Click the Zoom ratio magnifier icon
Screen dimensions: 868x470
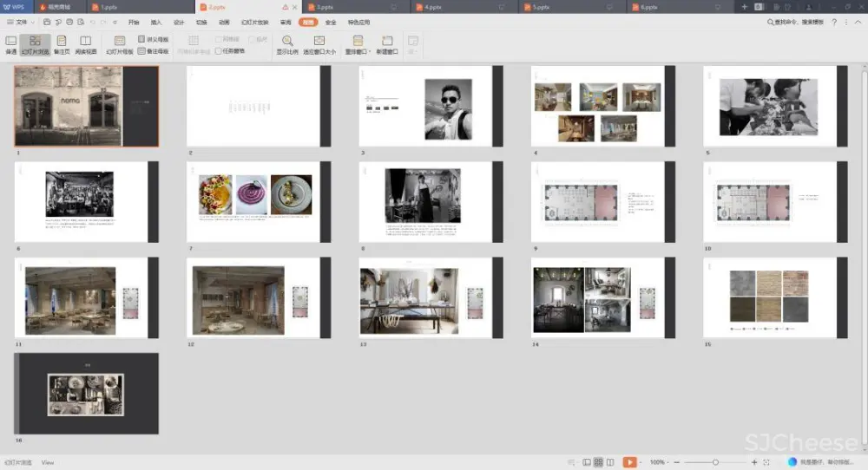point(287,41)
